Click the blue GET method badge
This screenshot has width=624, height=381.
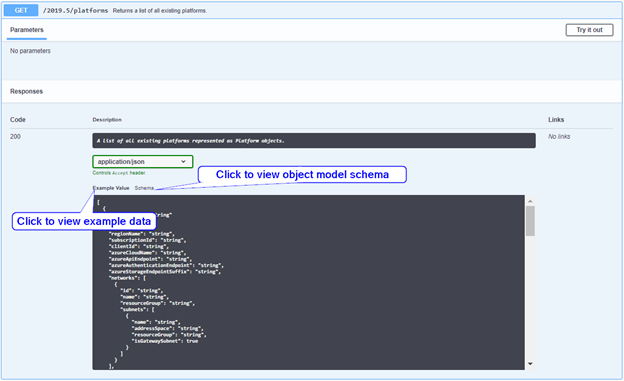21,10
